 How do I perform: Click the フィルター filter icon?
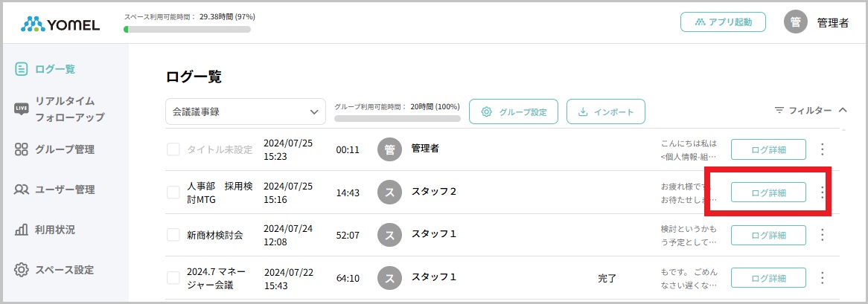pos(779,111)
